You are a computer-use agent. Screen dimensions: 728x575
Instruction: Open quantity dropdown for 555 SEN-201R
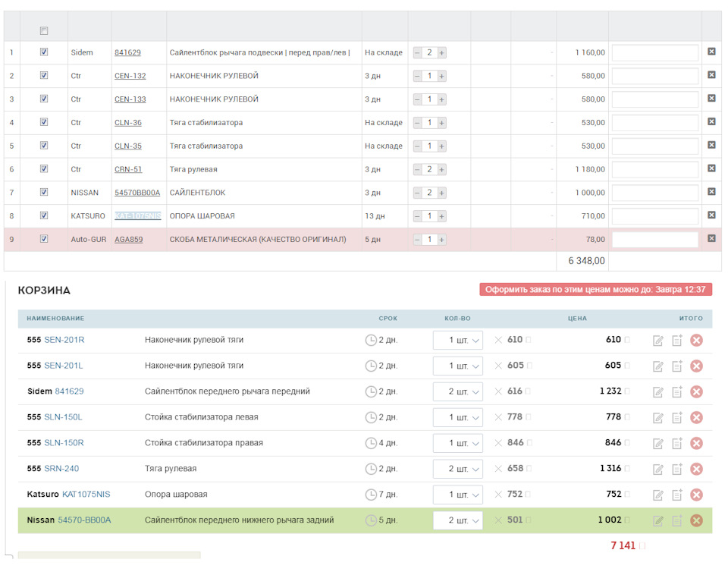click(x=458, y=340)
